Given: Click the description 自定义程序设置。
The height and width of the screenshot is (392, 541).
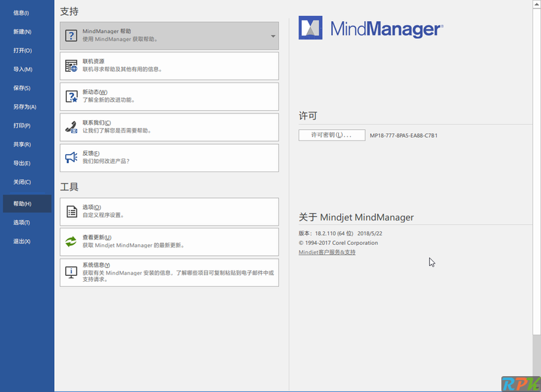Looking at the screenshot, I should point(103,215).
